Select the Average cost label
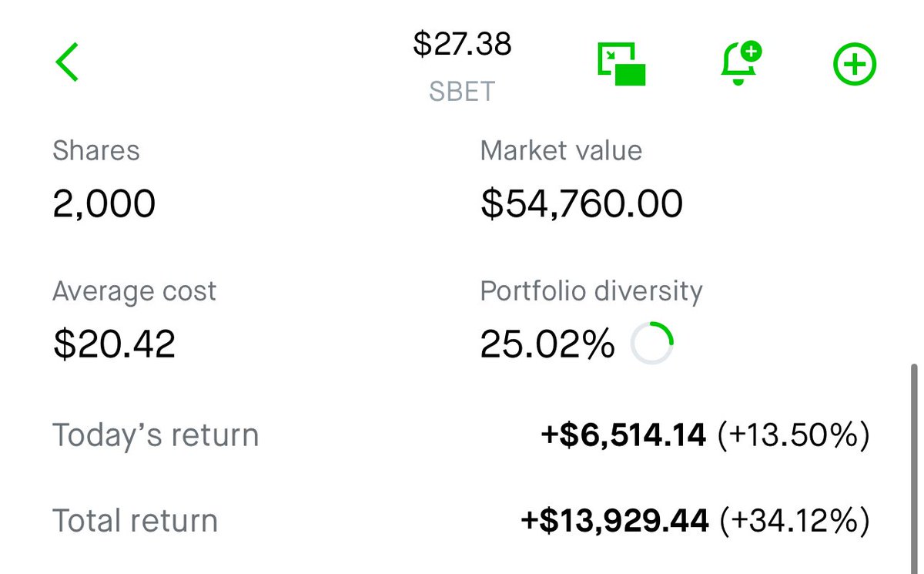The width and height of the screenshot is (924, 574). click(x=135, y=291)
